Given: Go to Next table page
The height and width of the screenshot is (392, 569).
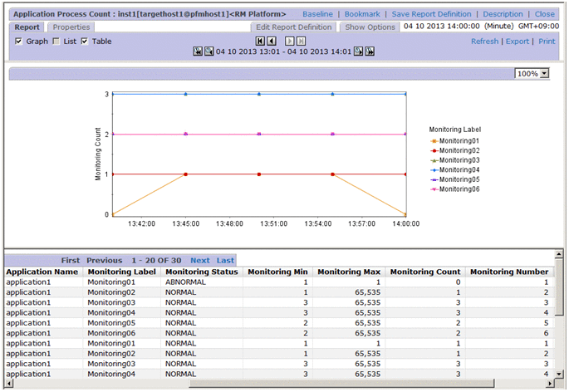Looking at the screenshot, I should point(200,260).
